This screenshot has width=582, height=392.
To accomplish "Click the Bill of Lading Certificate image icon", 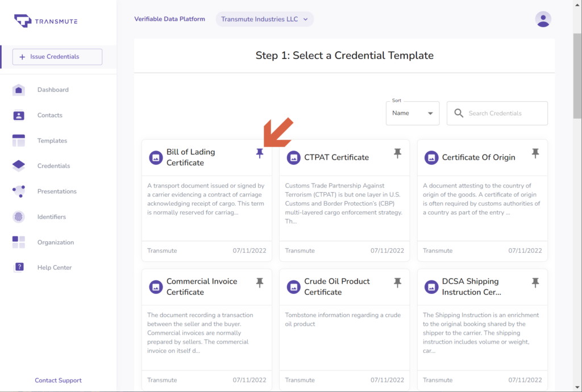I will (x=156, y=157).
